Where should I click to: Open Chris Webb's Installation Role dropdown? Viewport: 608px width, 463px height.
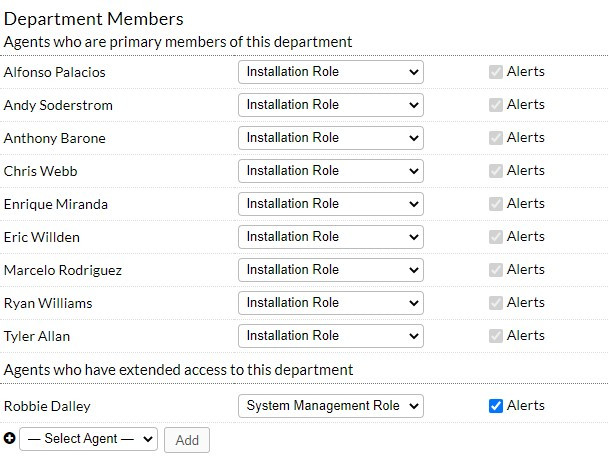(330, 171)
